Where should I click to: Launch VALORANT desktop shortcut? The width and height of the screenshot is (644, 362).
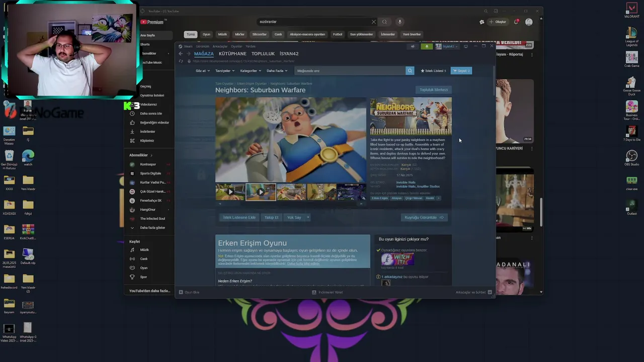tap(632, 10)
